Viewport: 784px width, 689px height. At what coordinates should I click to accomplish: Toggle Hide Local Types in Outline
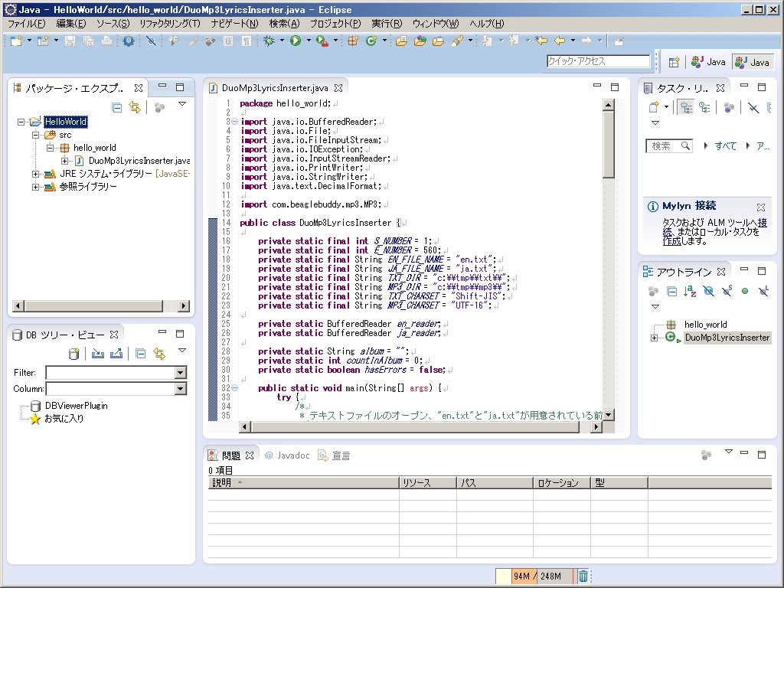point(763,291)
